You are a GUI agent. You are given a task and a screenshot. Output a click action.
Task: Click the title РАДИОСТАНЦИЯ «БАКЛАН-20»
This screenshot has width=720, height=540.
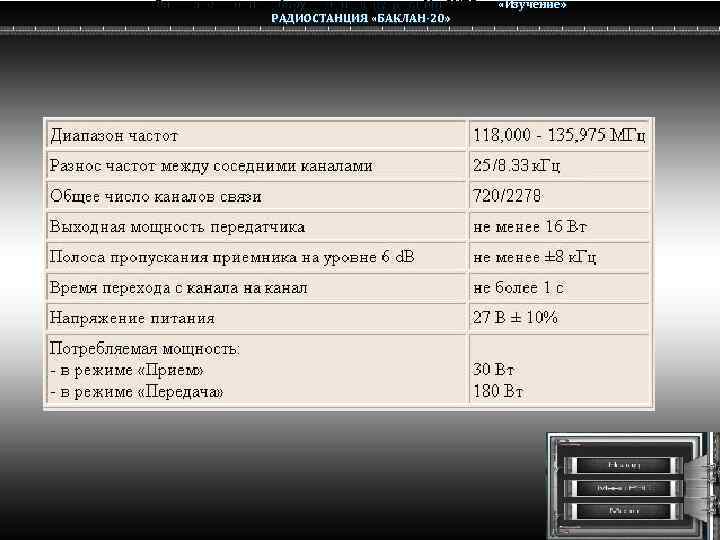[x=360, y=18]
